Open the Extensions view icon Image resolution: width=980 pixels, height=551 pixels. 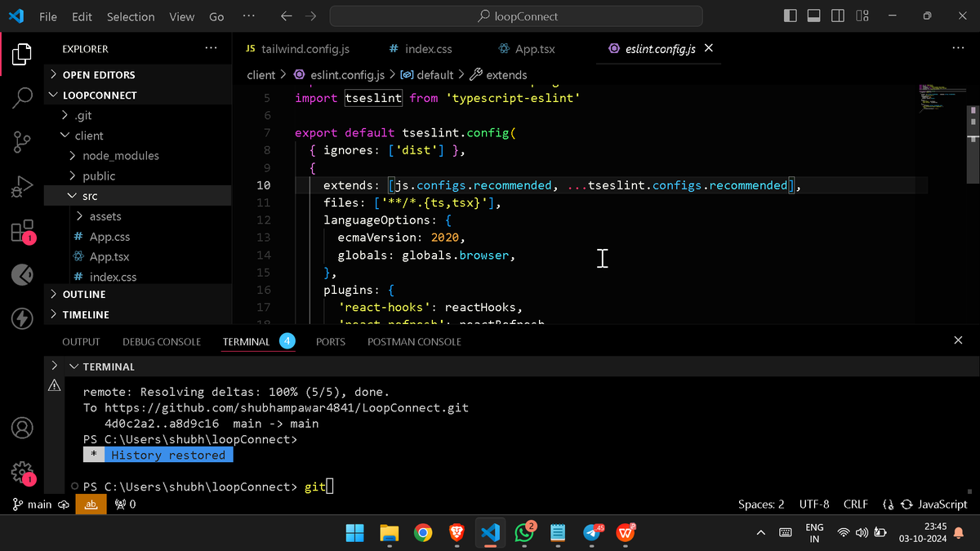pyautogui.click(x=22, y=231)
